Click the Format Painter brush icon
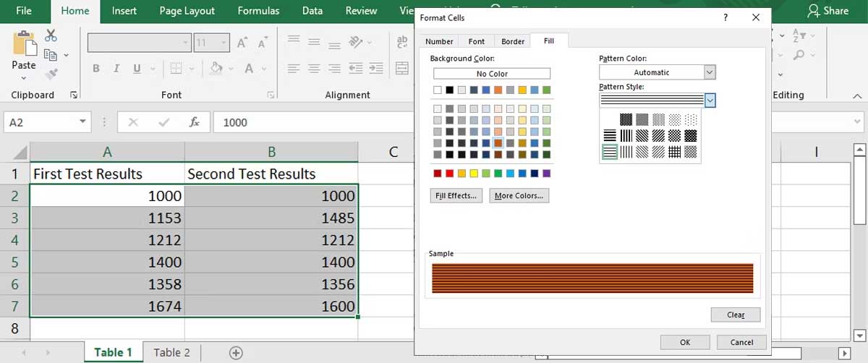Screen dimensions: 868x363 (x=51, y=74)
